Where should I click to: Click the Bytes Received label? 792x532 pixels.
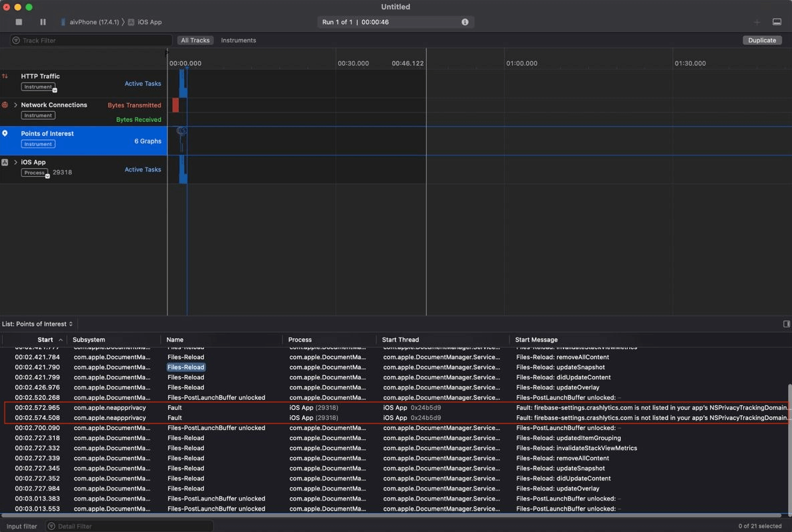pos(139,120)
